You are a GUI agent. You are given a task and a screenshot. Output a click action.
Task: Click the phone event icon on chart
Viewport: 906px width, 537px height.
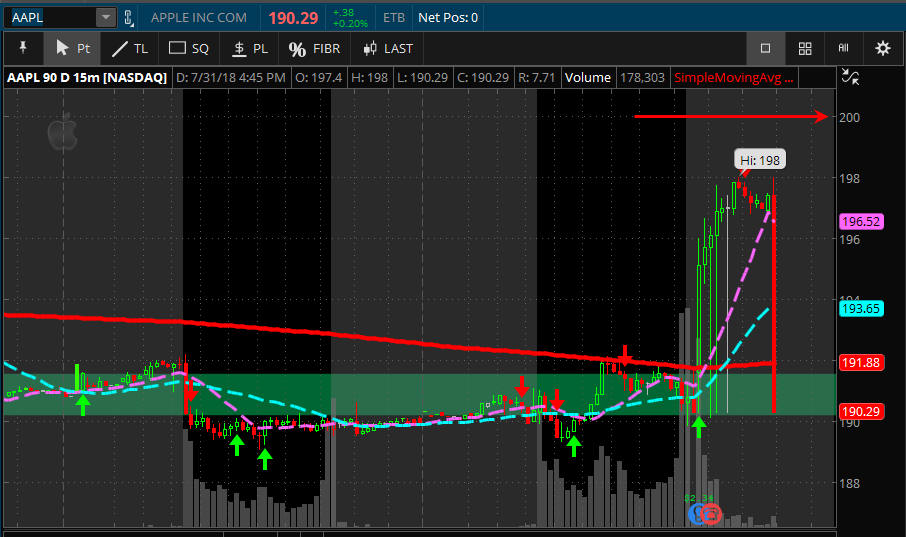tap(712, 514)
